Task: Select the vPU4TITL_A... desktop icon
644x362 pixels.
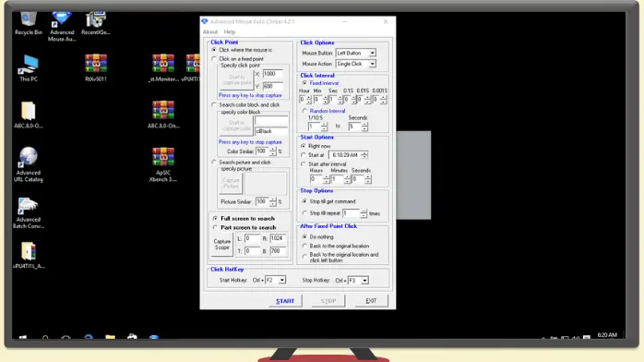Action: coord(29,256)
